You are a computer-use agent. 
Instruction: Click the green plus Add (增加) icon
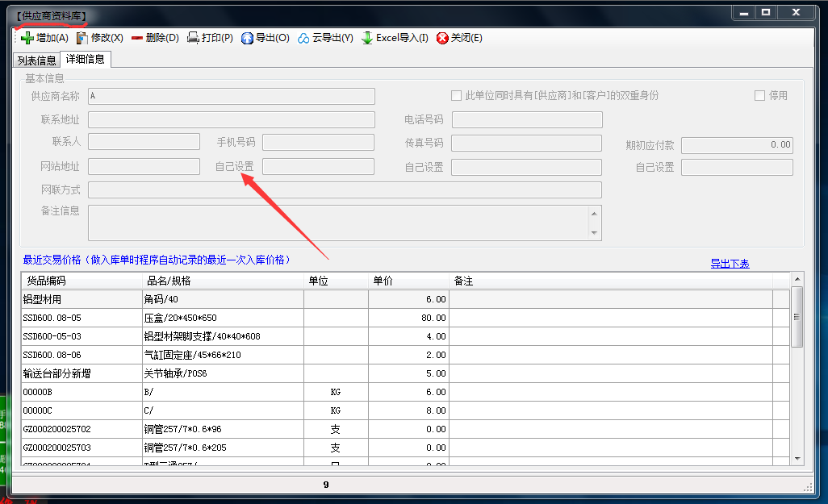(27, 38)
